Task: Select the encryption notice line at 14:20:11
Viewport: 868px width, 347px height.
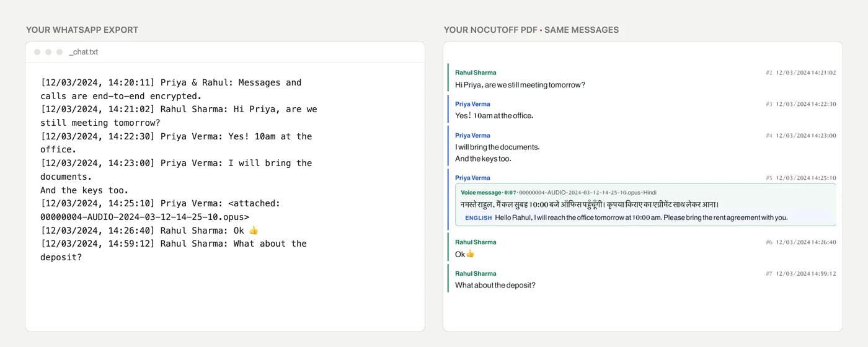Action: 171,89
